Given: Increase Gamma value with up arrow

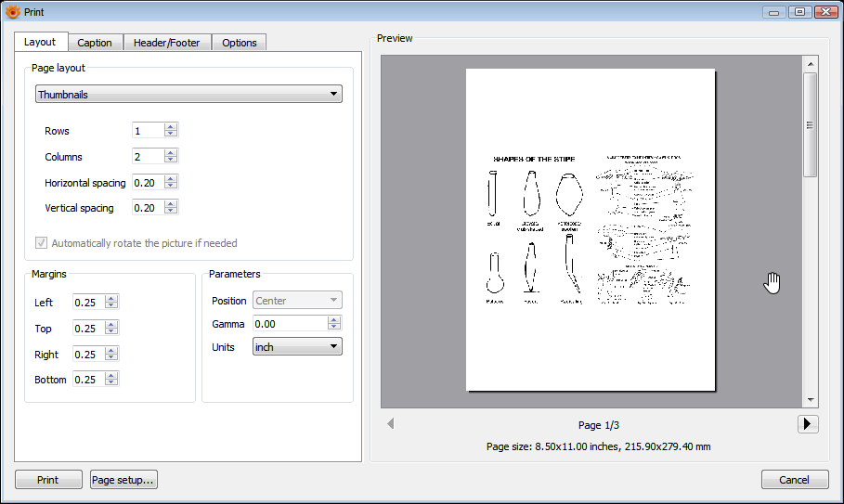Looking at the screenshot, I should tap(334, 320).
